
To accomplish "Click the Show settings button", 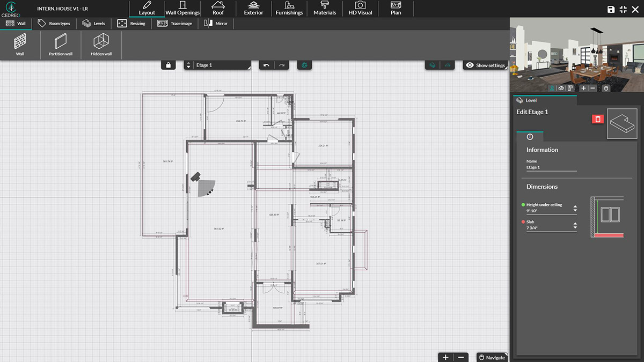I will coord(485,65).
